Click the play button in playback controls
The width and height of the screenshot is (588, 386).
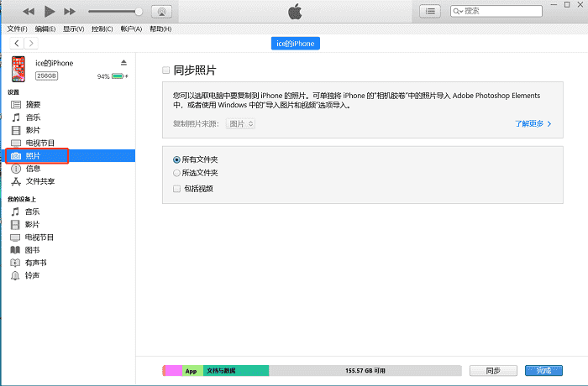pos(50,11)
